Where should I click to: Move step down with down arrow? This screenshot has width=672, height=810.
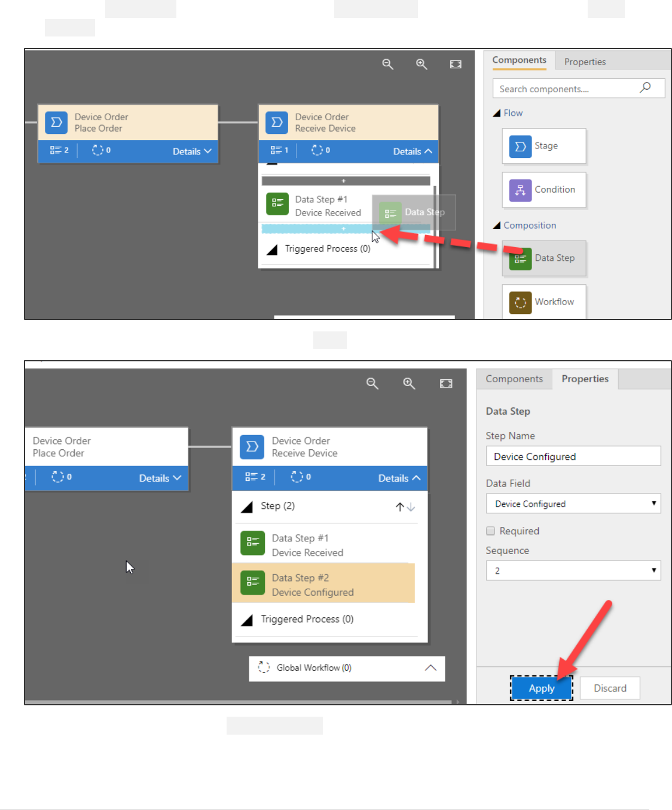(411, 507)
